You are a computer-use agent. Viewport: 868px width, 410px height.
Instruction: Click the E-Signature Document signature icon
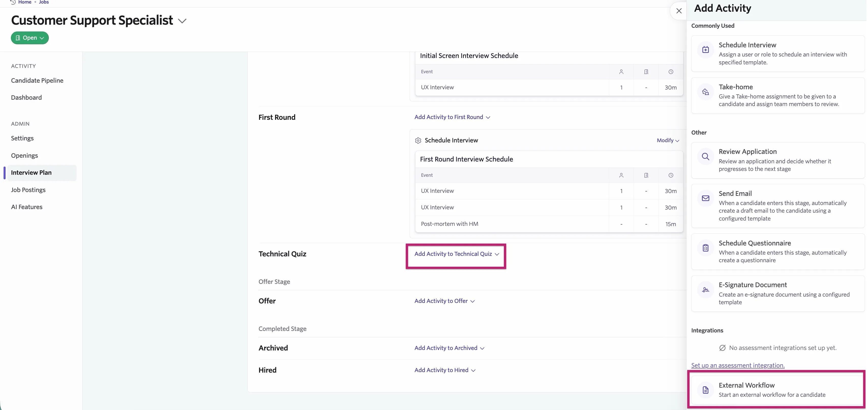coord(705,290)
